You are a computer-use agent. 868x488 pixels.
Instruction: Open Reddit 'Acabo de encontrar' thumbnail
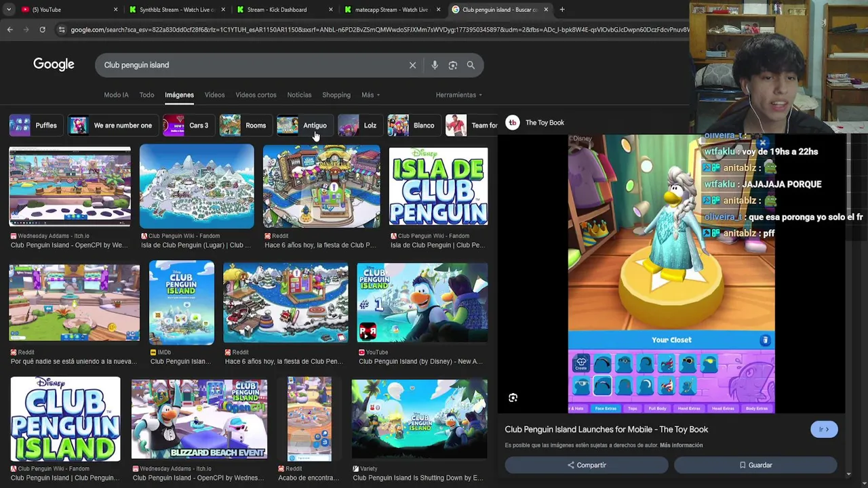pos(309,419)
